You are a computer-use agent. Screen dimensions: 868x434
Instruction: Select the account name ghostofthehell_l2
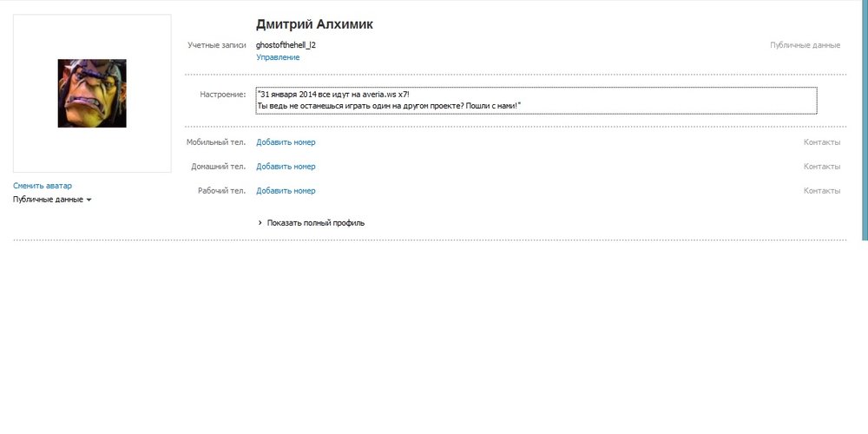pos(292,44)
